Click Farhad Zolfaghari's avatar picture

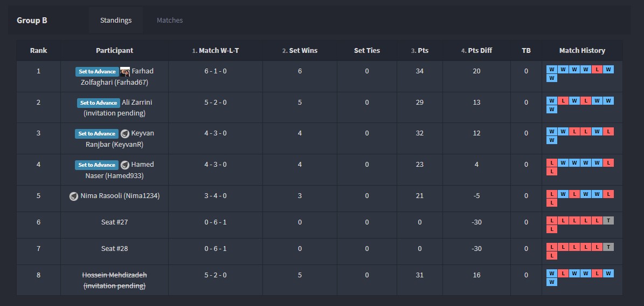(x=125, y=71)
